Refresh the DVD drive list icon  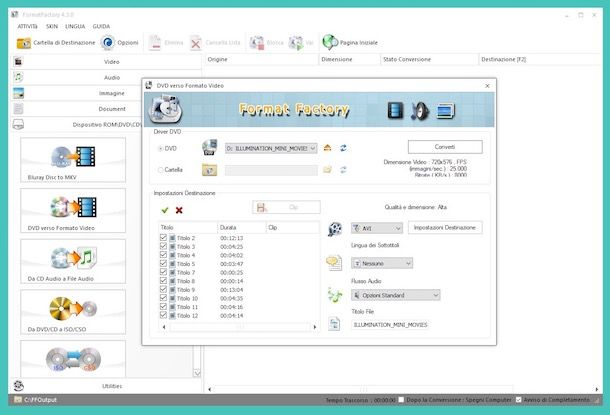[343, 148]
